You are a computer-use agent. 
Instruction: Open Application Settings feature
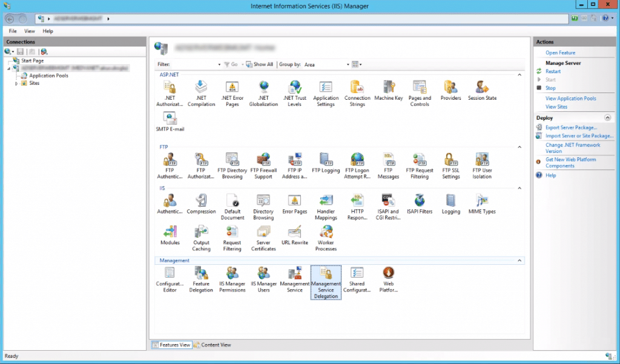(x=326, y=94)
